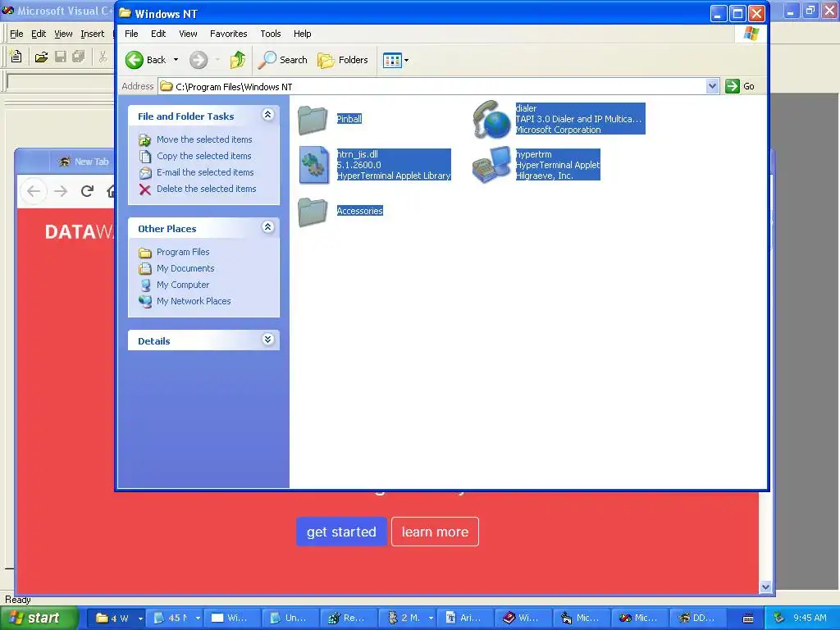Viewport: 840px width, 630px height.
Task: Select the hypertrm HyperTerminal icon
Action: click(491, 164)
